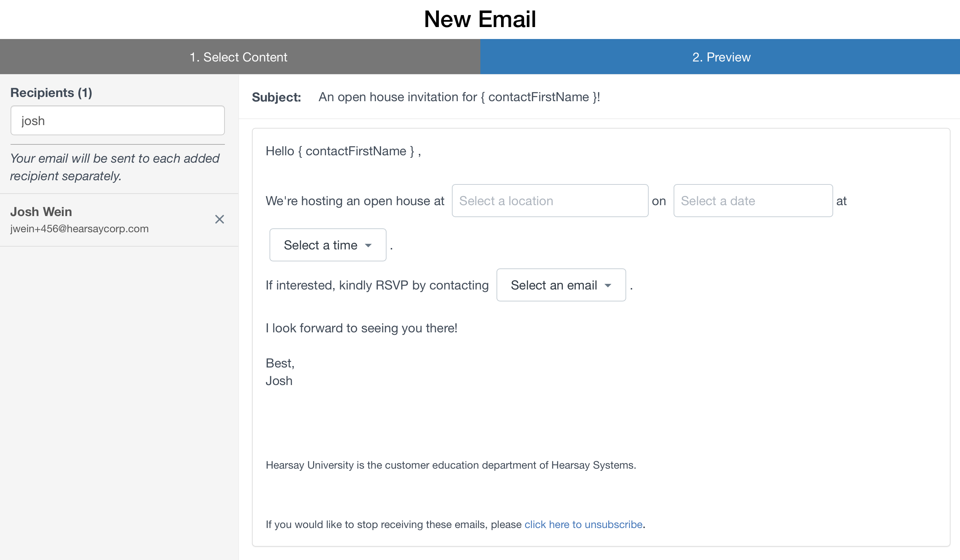The image size is (960, 560).
Task: Click the Hello { contactFirstName } greeting
Action: (343, 151)
